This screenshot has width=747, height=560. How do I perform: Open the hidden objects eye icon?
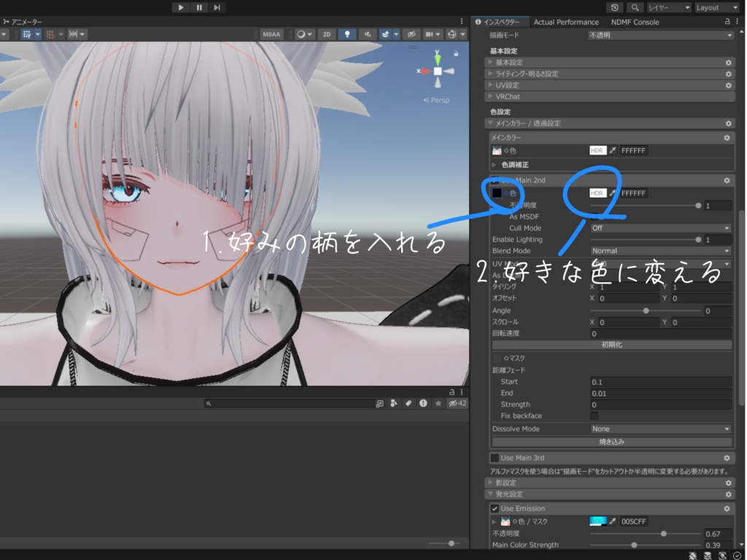tap(412, 34)
